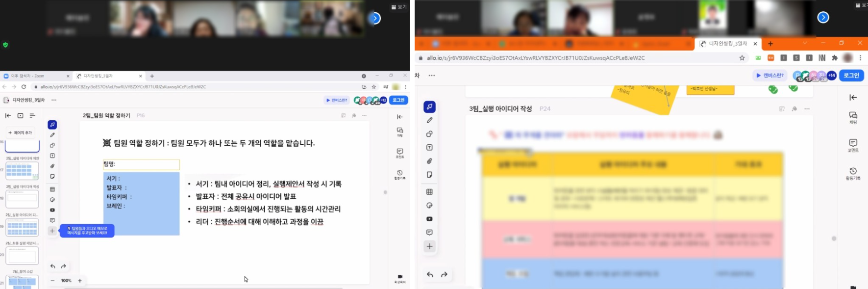Open page thumbnail '2팀_실행 아이디어 작성'

tap(22, 199)
